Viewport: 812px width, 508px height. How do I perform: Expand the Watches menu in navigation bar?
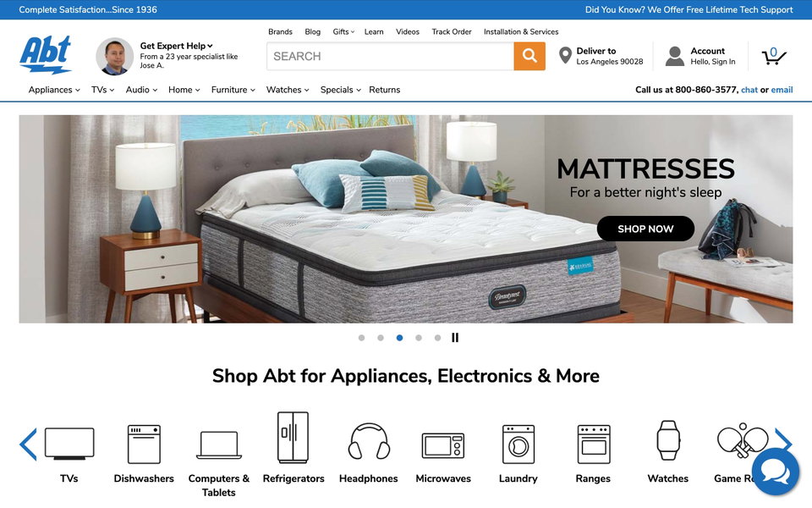pyautogui.click(x=288, y=90)
